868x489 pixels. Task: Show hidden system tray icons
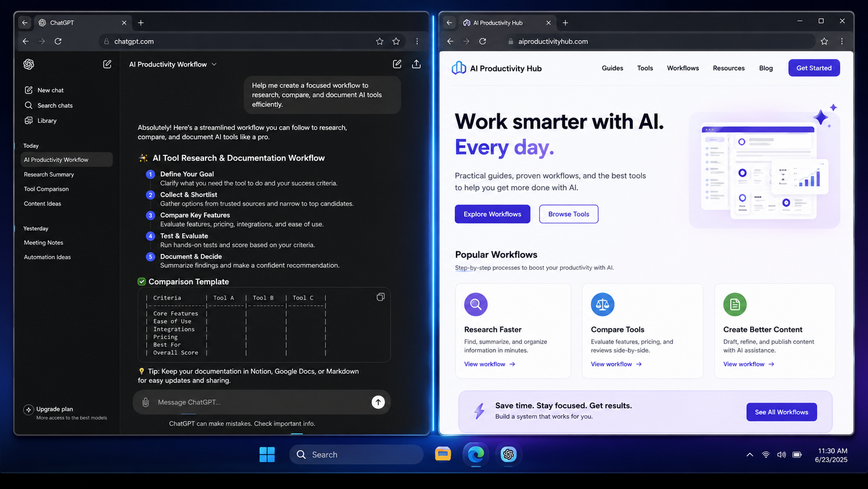750,455
